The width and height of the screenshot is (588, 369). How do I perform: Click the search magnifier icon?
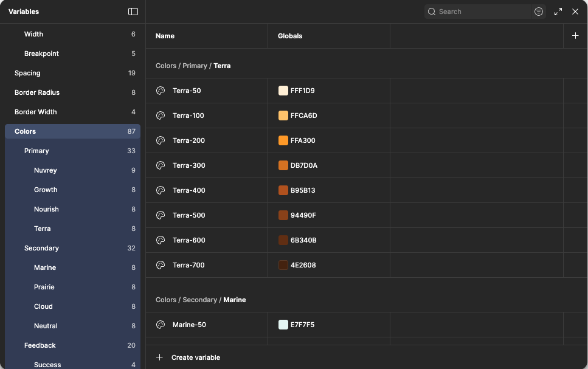tap(432, 12)
